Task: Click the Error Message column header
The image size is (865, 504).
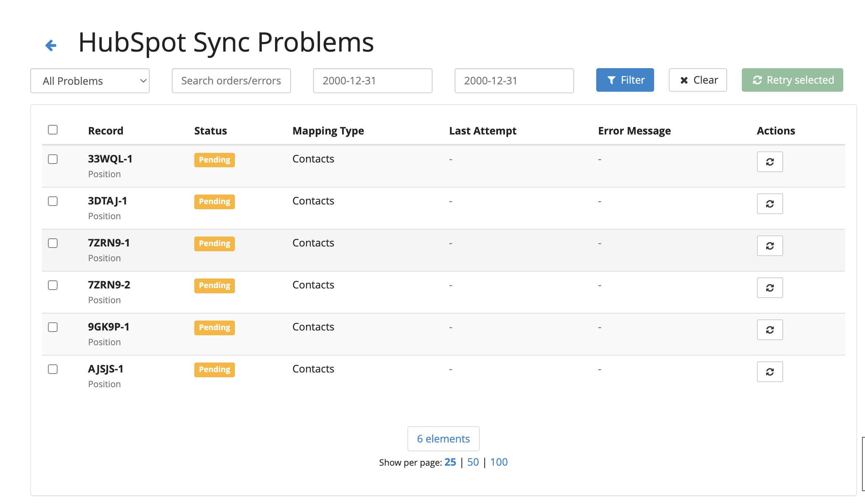Action: tap(634, 131)
